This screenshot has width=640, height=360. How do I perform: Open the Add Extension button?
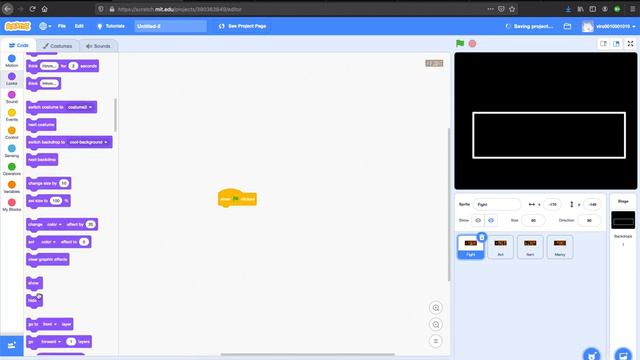[12, 345]
